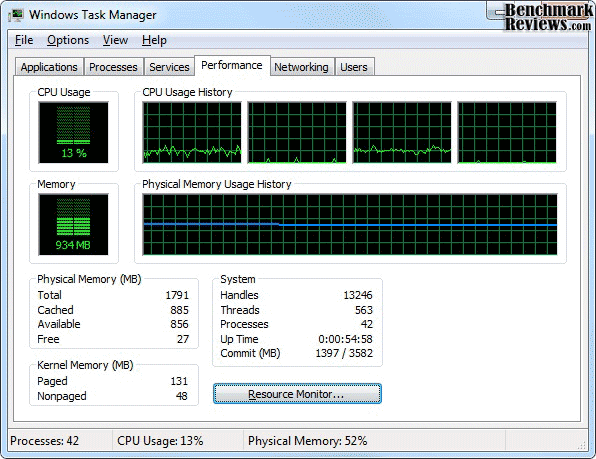Open the Resource Monitor button

point(297,394)
